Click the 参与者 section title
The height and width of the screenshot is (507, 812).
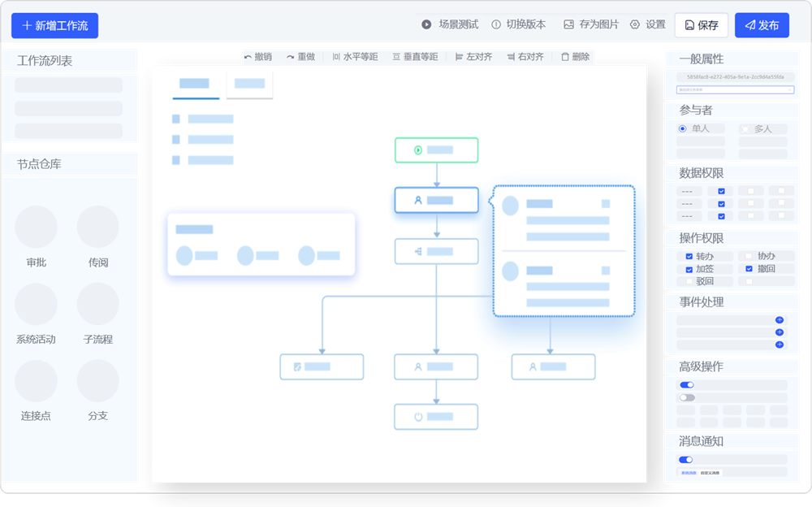click(696, 110)
